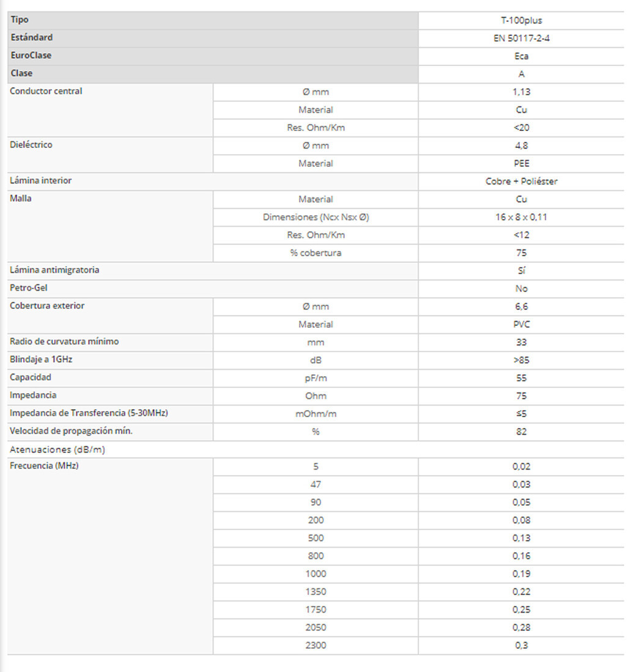This screenshot has width=633, height=672.
Task: Click "Impedancia de Transferencia (5-30MHz)" label
Action: pos(89,413)
